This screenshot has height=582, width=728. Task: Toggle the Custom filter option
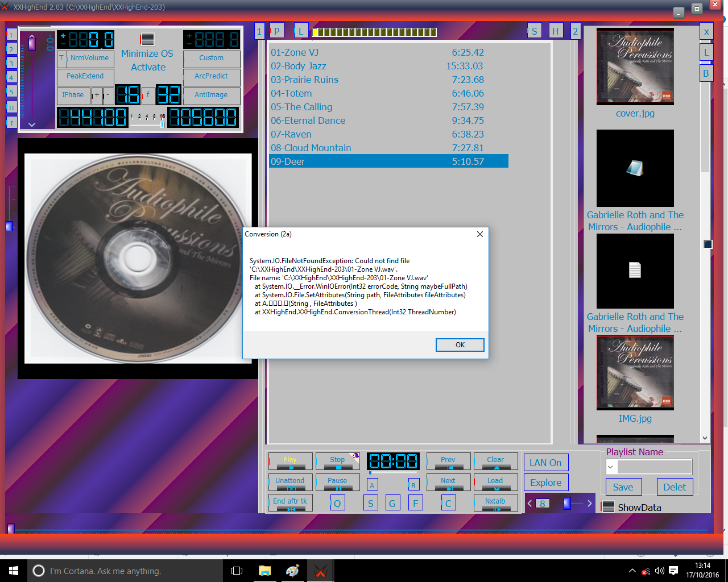212,58
